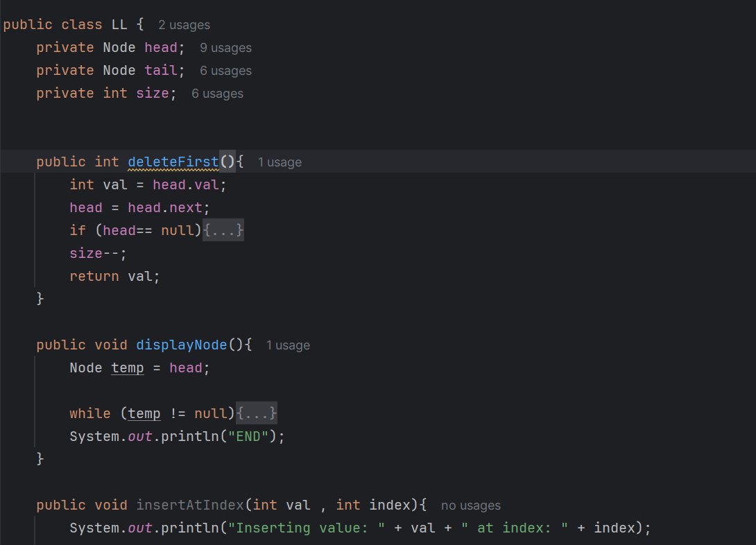
Task: Click 'Node temp = head;' line
Action: tap(139, 368)
